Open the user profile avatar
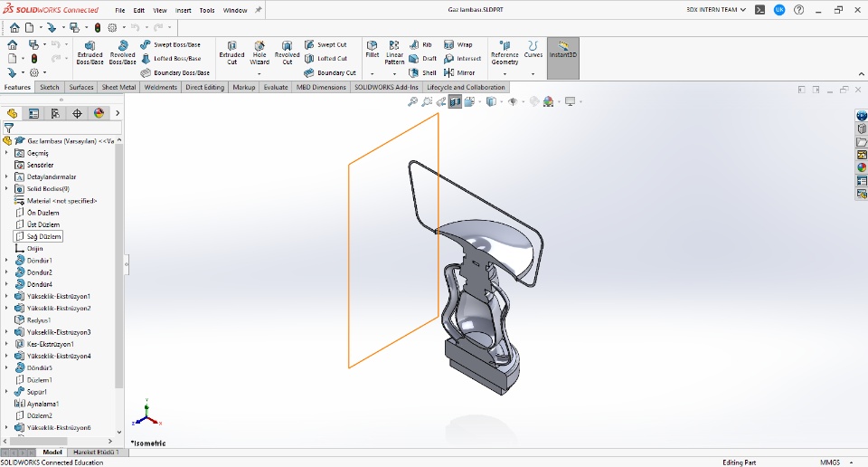The image size is (868, 467). coord(779,10)
